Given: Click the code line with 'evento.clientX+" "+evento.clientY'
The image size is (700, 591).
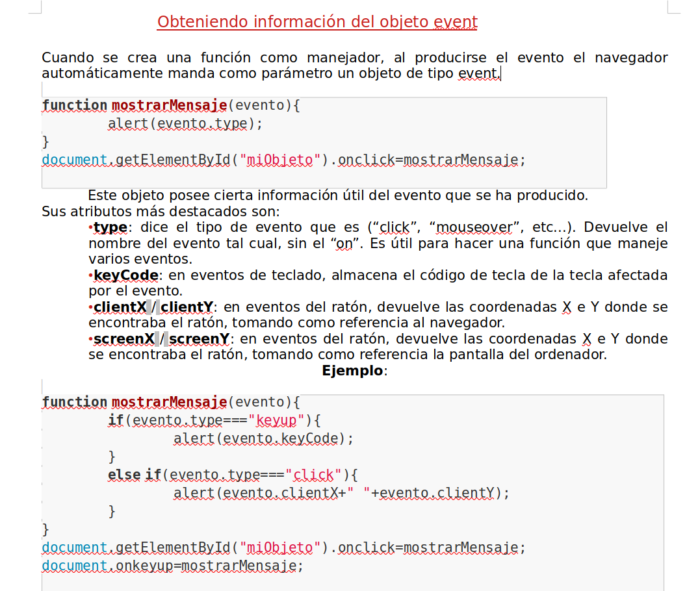Looking at the screenshot, I should [341, 493].
